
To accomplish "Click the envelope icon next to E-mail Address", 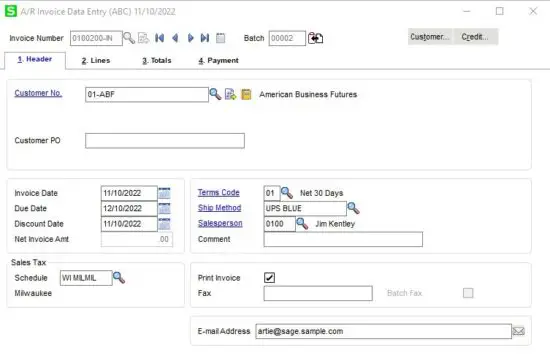I will 519,331.
